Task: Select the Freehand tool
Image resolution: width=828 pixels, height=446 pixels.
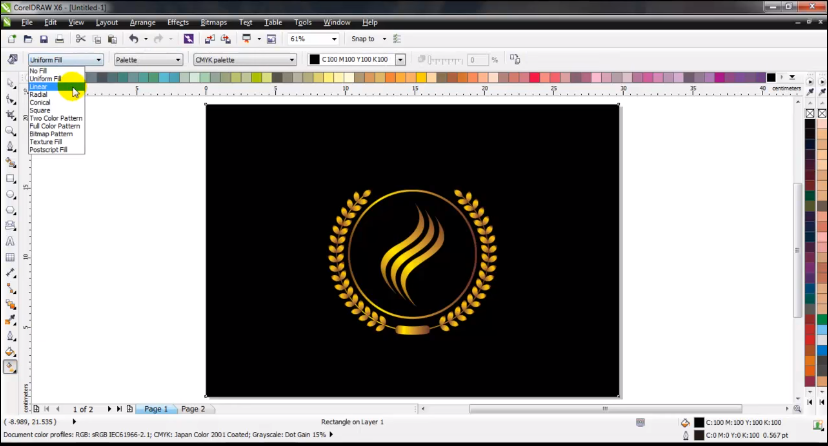Action: [10, 147]
